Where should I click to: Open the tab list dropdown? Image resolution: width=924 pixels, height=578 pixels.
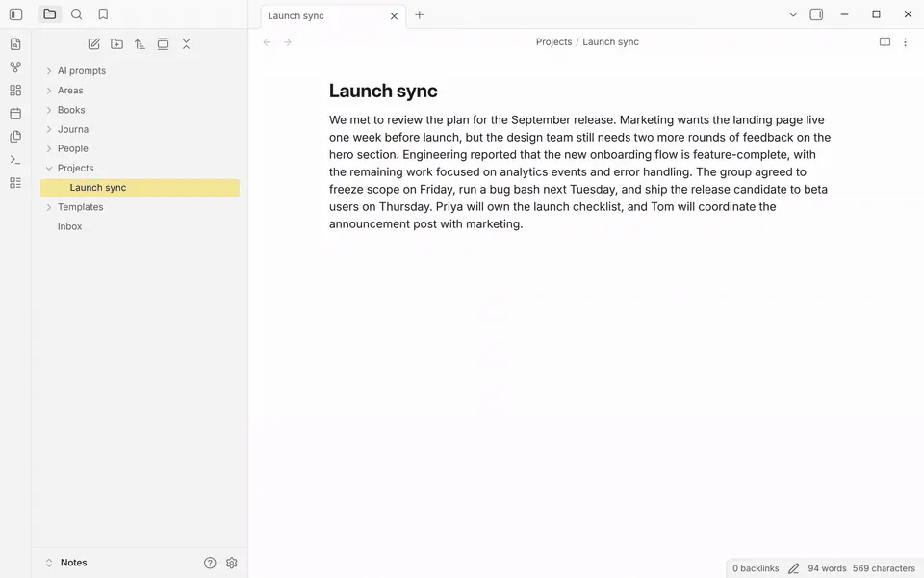click(793, 14)
